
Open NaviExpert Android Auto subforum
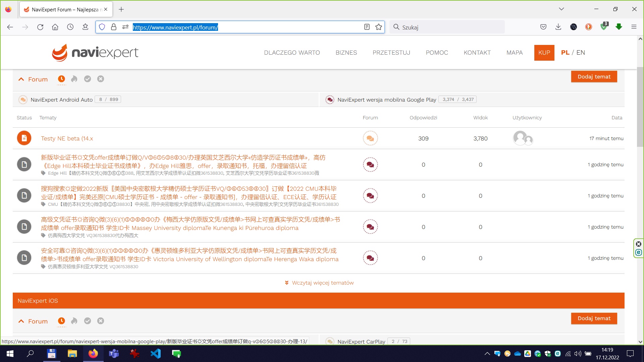click(x=61, y=100)
